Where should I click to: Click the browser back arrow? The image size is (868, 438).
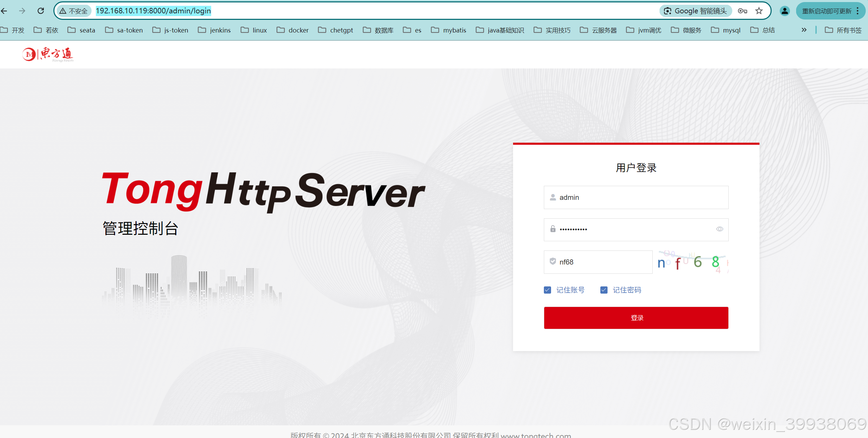(4, 11)
